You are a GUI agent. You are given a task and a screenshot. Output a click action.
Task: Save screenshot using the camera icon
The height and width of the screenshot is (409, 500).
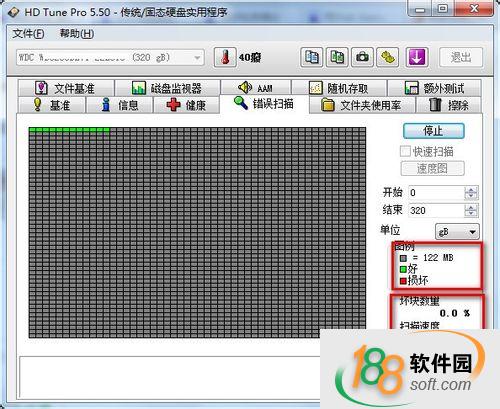(x=362, y=57)
